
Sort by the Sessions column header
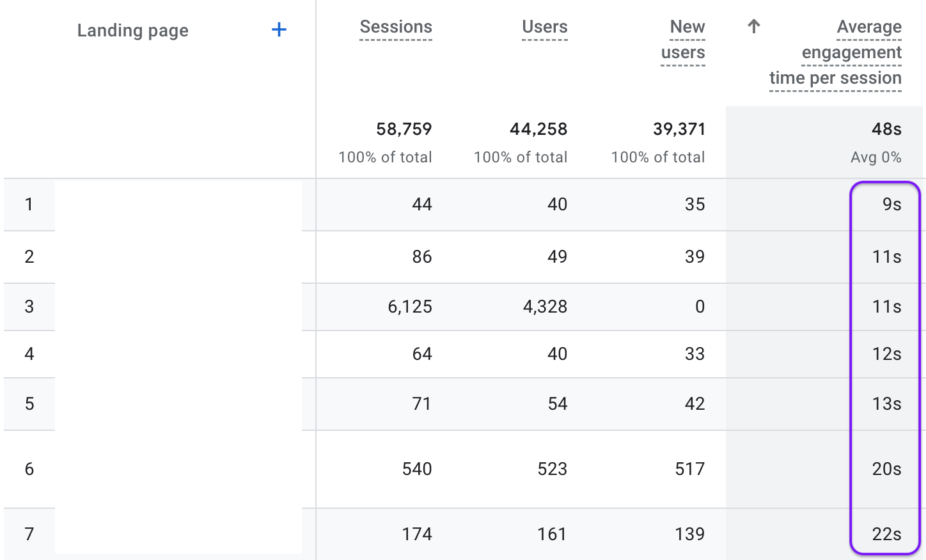coord(396,27)
